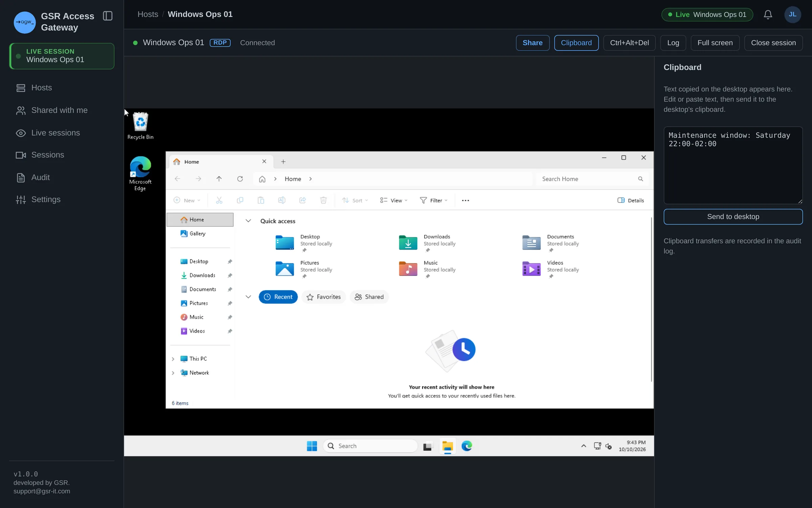Viewport: 812px width, 508px height.
Task: Click Close session button
Action: pyautogui.click(x=773, y=43)
